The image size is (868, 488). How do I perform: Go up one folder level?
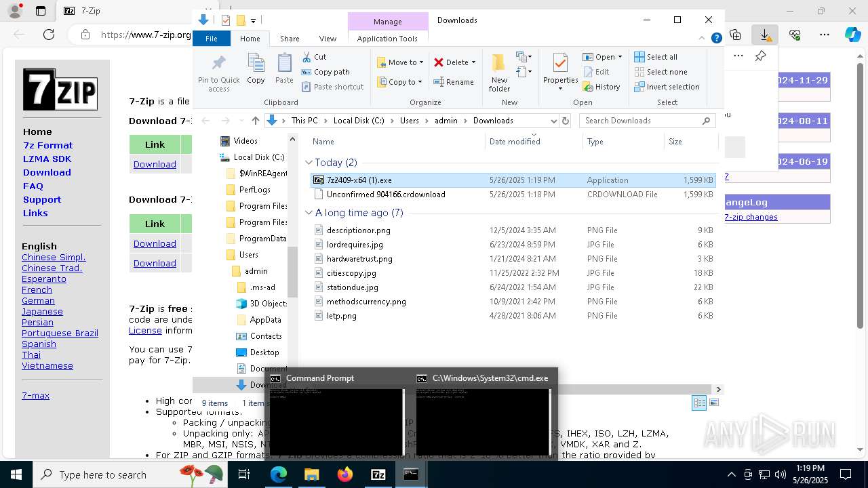255,121
